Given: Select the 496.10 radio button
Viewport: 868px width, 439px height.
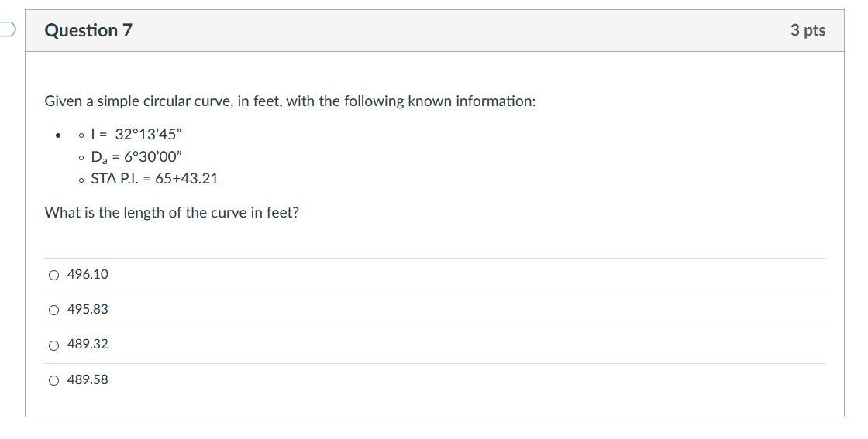Looking at the screenshot, I should click(x=53, y=275).
